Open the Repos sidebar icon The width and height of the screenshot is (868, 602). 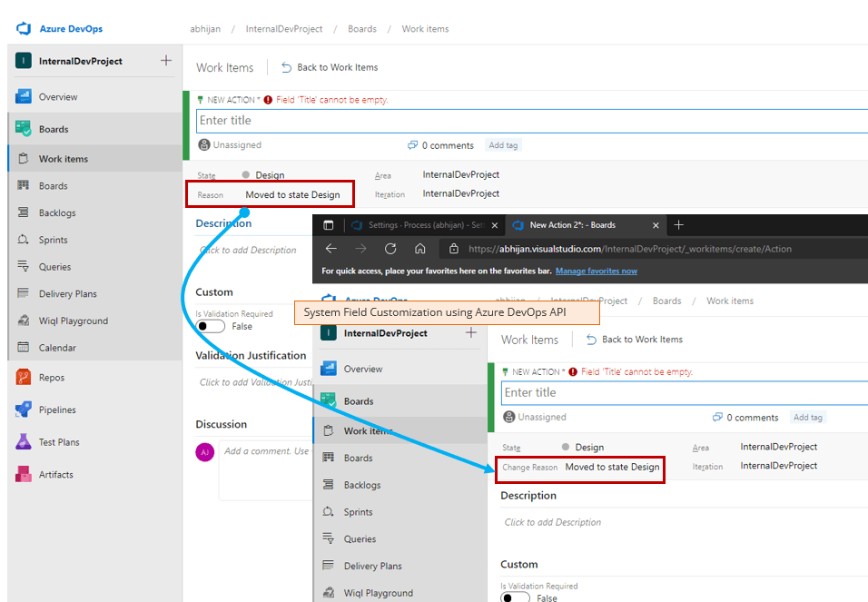click(24, 378)
